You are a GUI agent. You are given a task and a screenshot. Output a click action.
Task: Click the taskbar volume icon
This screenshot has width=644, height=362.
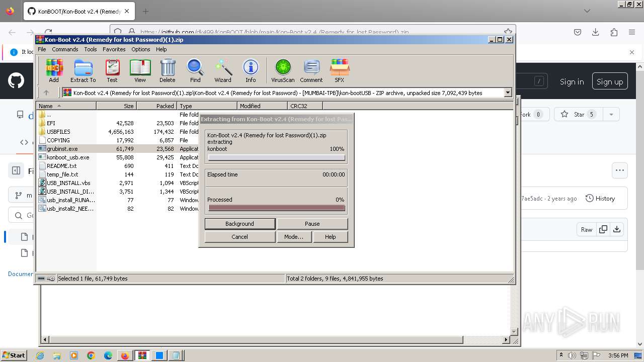coord(572,355)
